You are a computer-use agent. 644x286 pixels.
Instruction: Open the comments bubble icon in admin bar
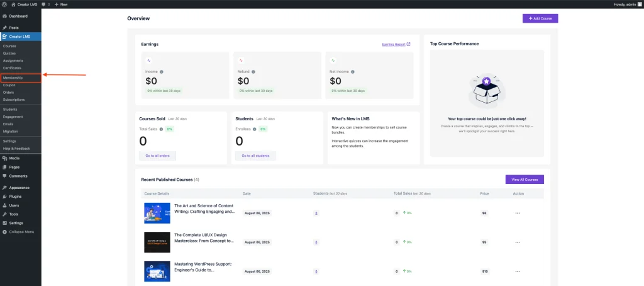click(x=44, y=4)
